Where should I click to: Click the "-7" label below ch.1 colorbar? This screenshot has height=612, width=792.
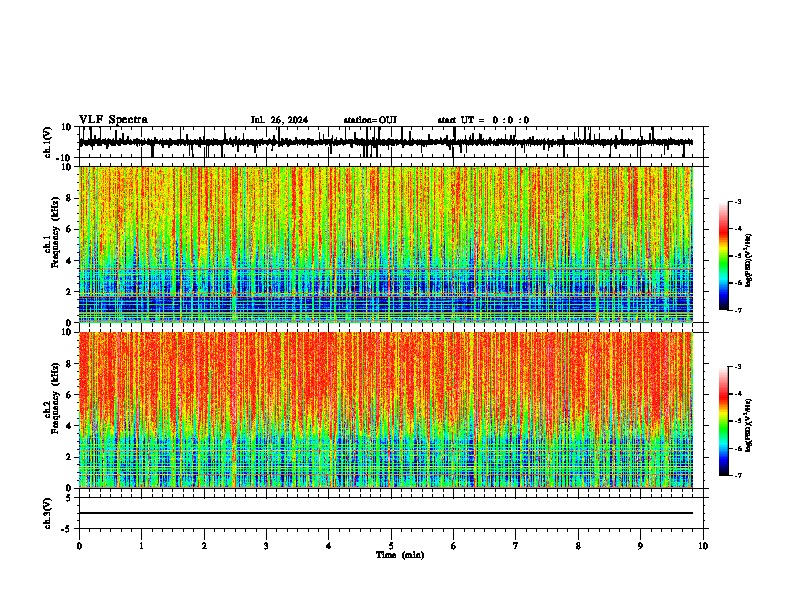click(737, 310)
